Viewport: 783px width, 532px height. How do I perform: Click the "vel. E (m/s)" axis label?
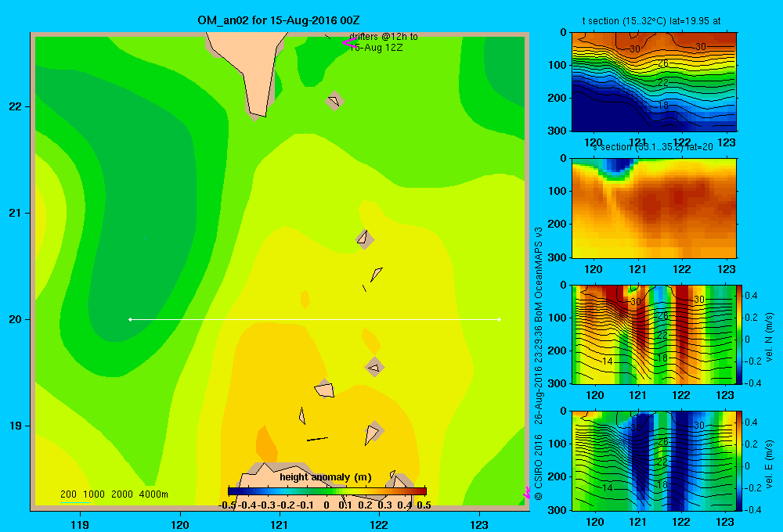[x=769, y=463]
